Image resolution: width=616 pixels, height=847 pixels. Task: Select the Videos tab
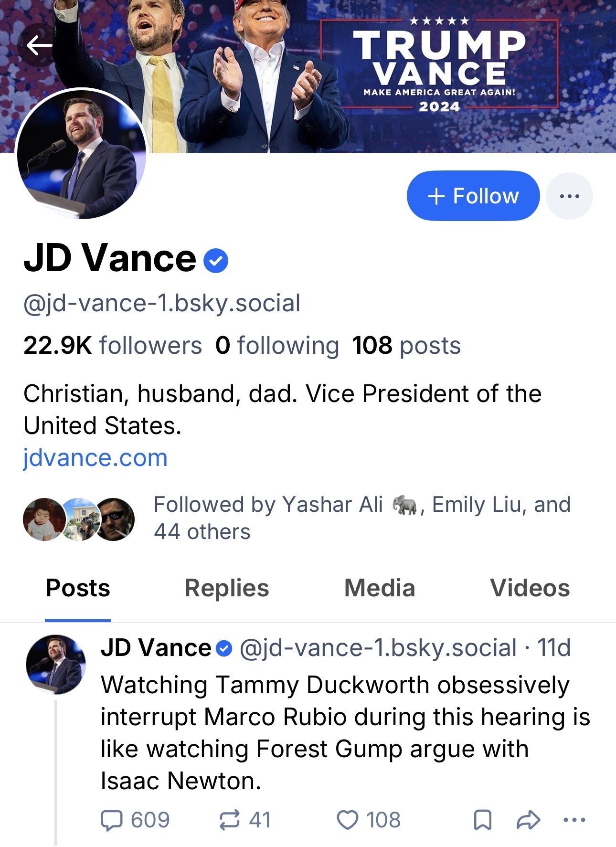530,588
